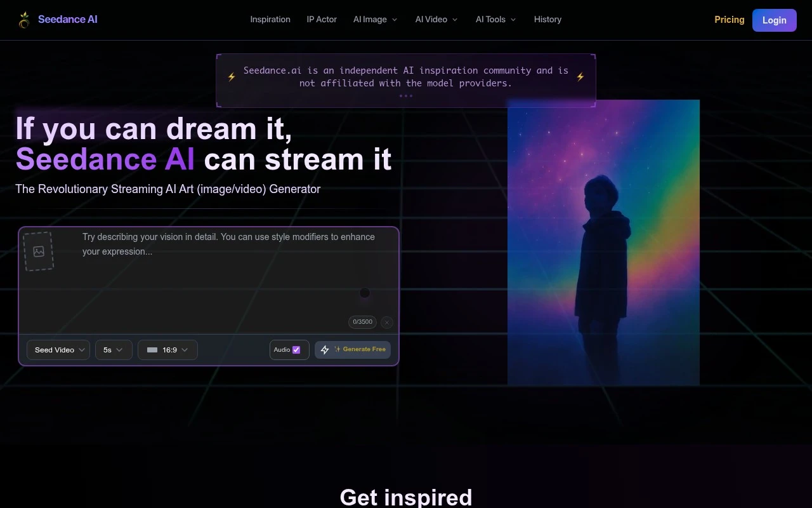Click the Seedance AI logo icon
812x508 pixels.
point(24,20)
